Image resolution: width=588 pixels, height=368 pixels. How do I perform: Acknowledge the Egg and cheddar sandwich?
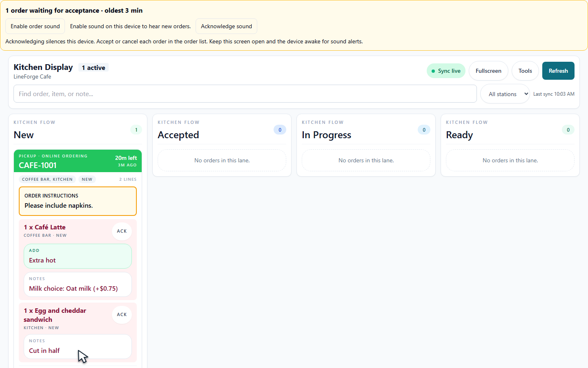(122, 314)
